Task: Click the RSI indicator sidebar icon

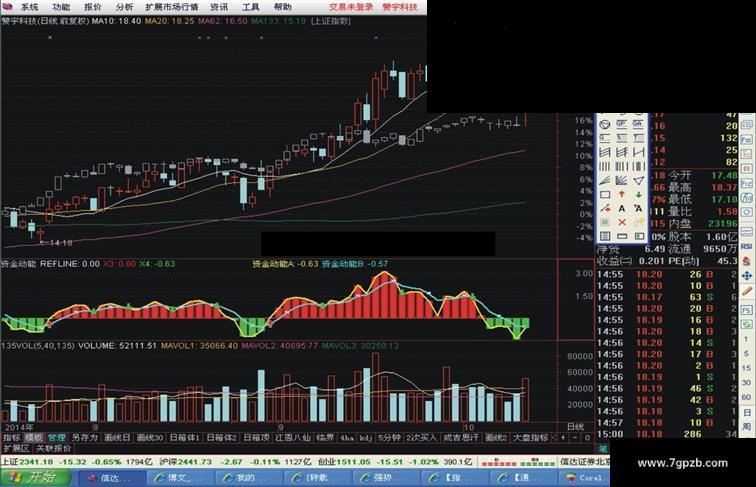Action: click(747, 246)
